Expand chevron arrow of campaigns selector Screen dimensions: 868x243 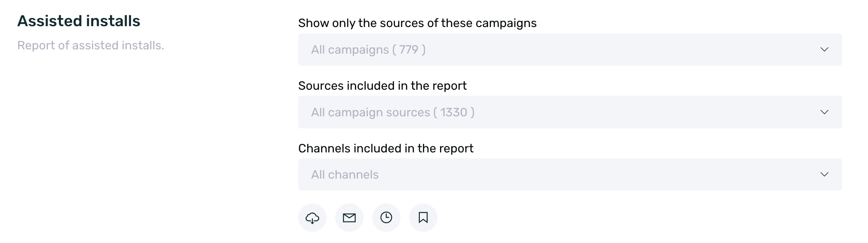pos(824,49)
